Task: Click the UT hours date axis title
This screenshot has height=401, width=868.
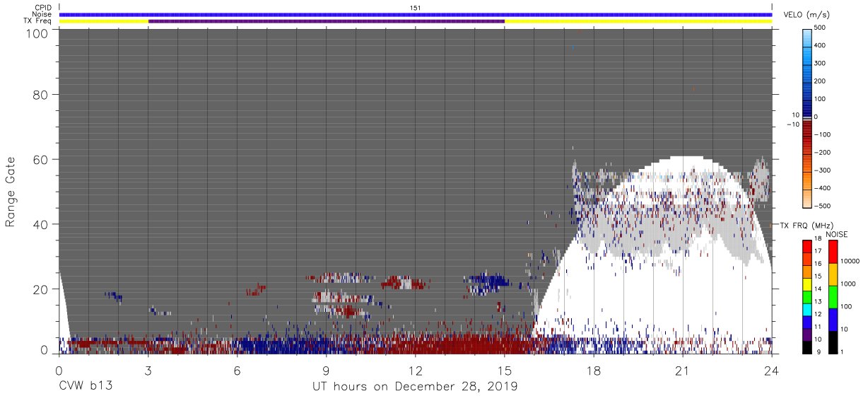Action: tap(415, 388)
